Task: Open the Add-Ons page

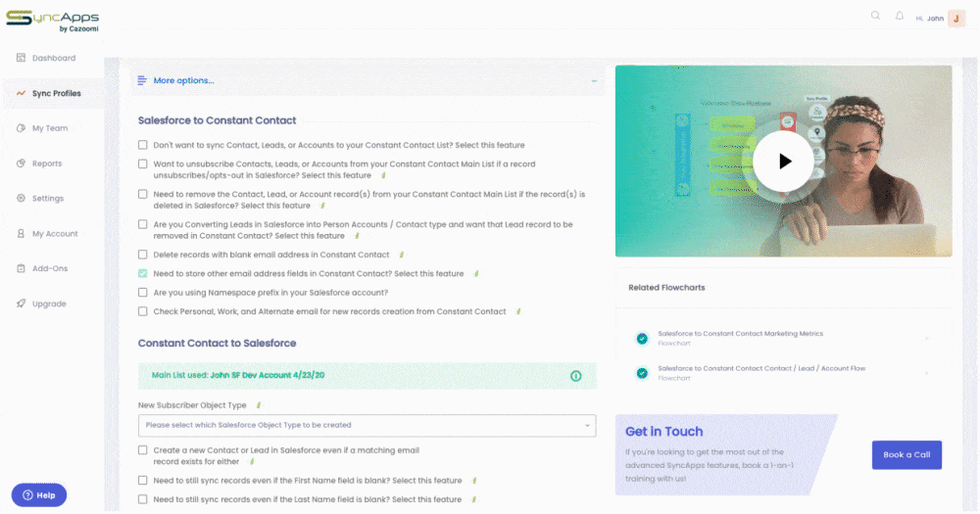Action: [50, 268]
